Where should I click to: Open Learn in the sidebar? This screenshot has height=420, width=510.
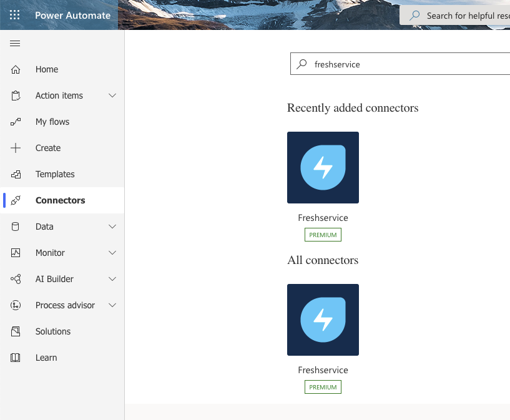[x=62, y=358]
